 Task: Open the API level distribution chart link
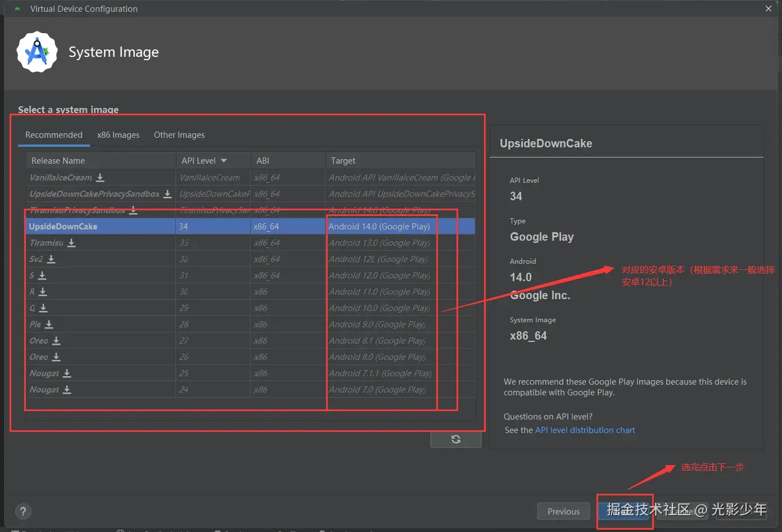(x=585, y=430)
